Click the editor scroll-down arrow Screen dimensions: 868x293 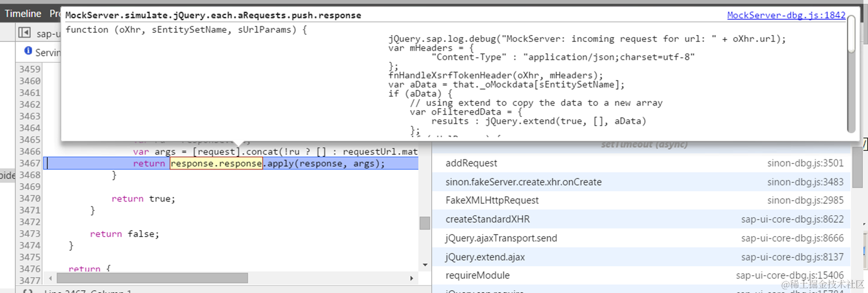[x=425, y=265]
